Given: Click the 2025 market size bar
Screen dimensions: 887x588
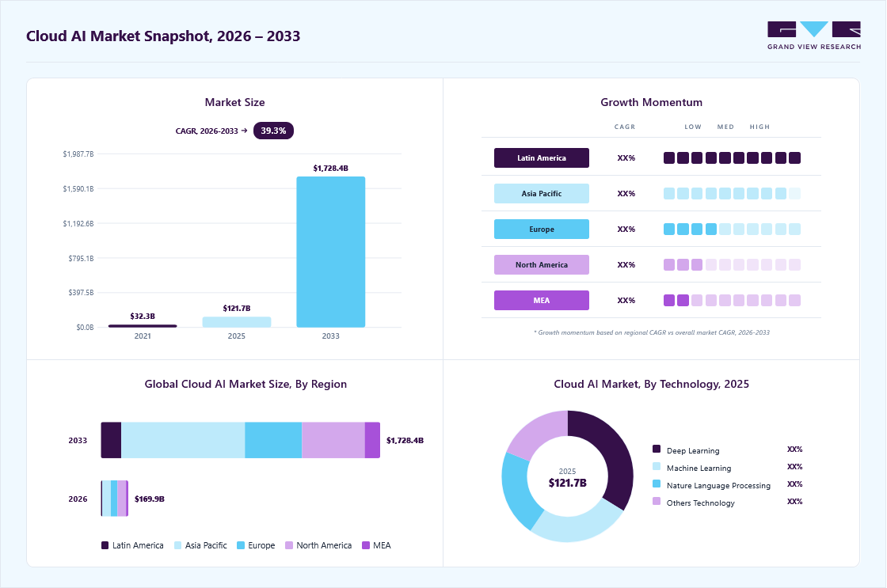Looking at the screenshot, I should [237, 322].
